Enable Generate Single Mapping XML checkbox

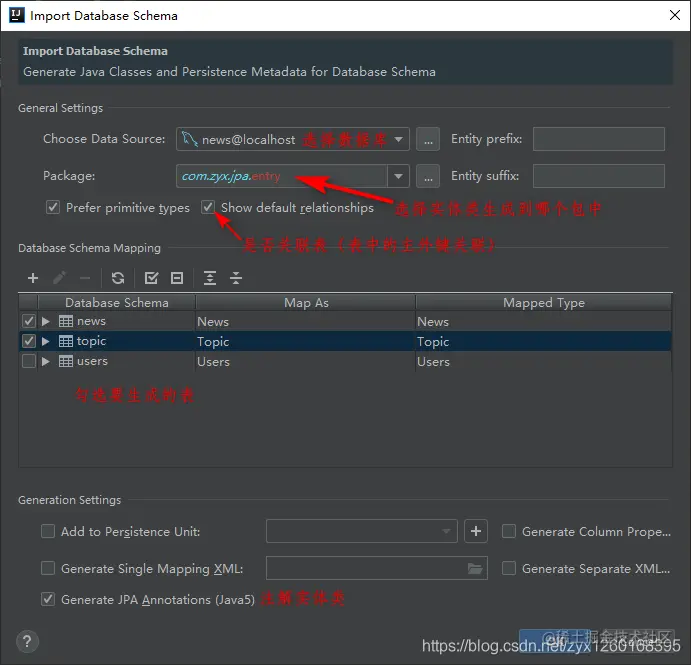coord(48,568)
